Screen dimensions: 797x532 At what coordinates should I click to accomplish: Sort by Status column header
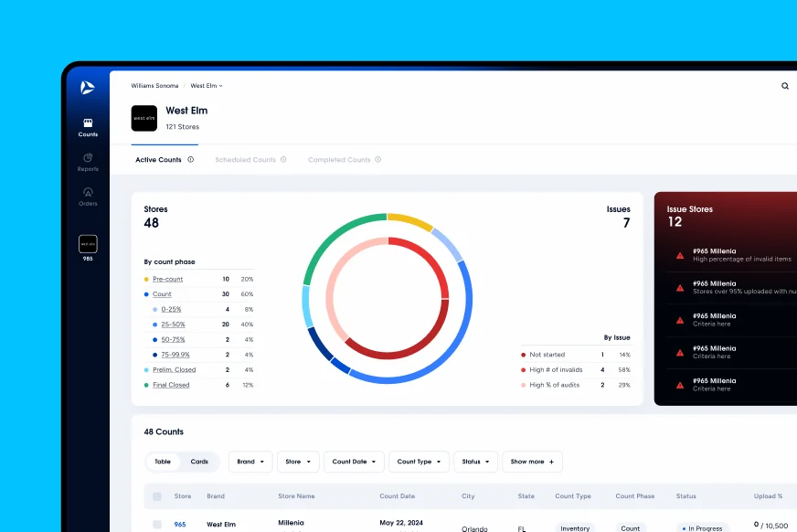coord(685,496)
